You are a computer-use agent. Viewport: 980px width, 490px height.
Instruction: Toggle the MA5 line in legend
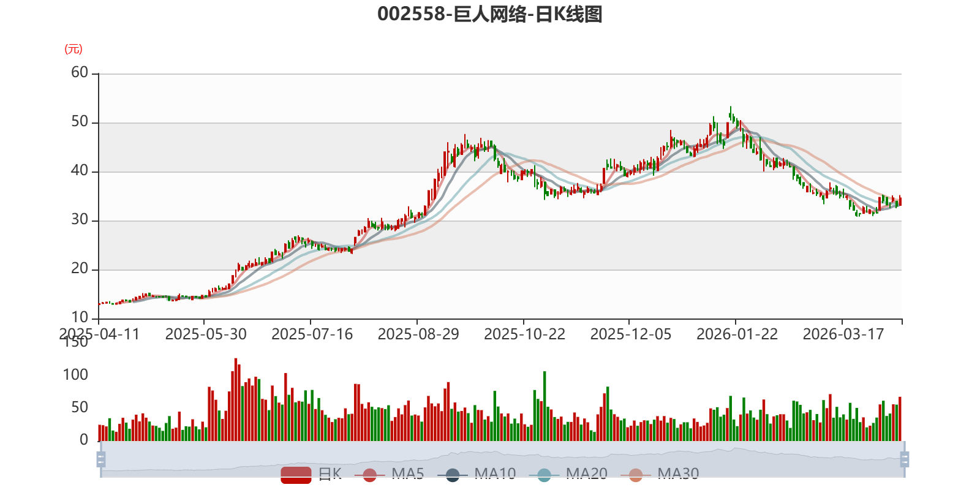(389, 474)
